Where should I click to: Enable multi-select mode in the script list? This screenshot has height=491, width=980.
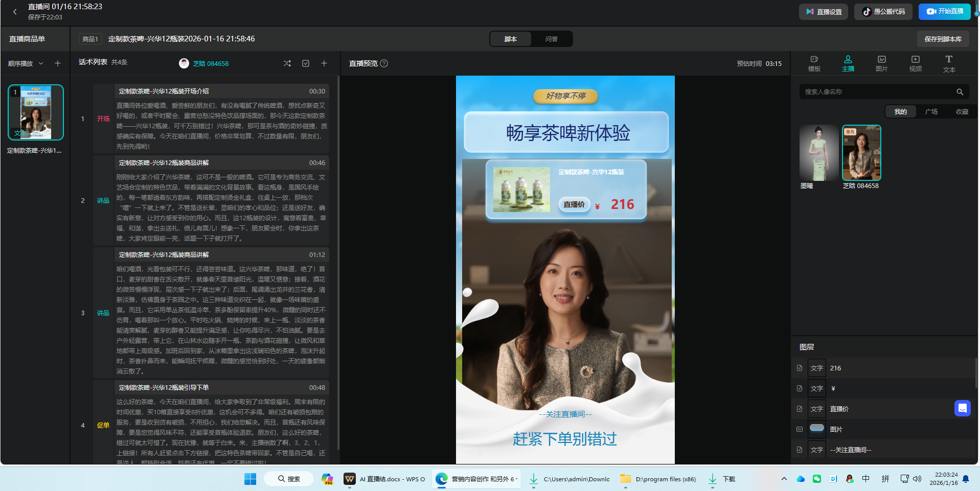[x=306, y=63]
